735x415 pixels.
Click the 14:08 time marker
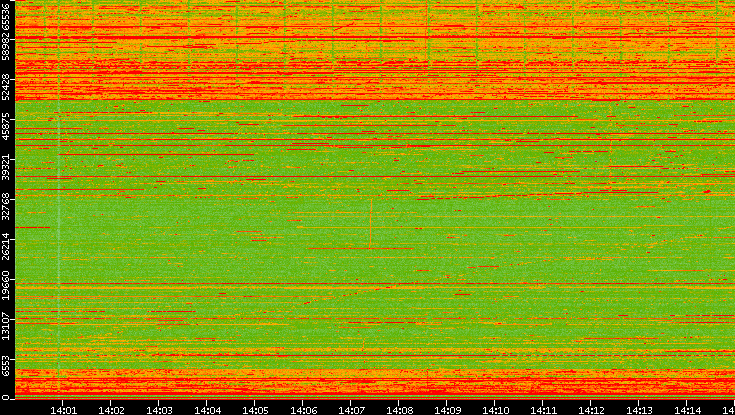(x=400, y=409)
